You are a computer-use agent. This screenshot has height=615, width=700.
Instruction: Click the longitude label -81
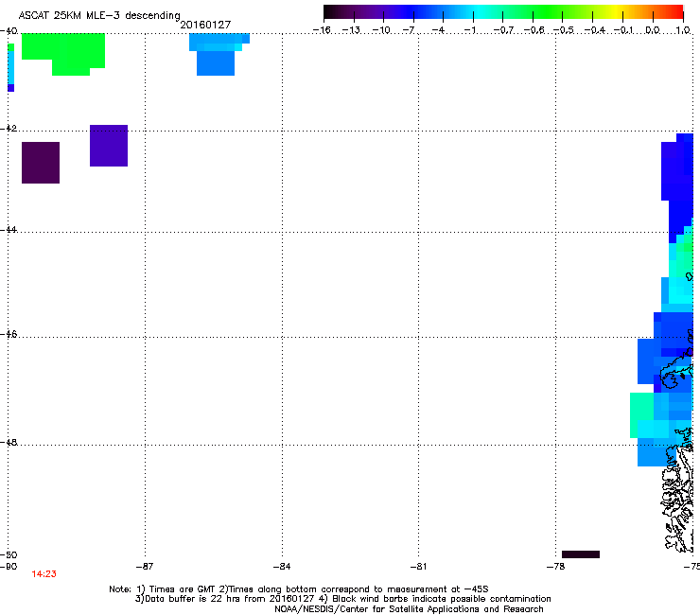(x=418, y=567)
